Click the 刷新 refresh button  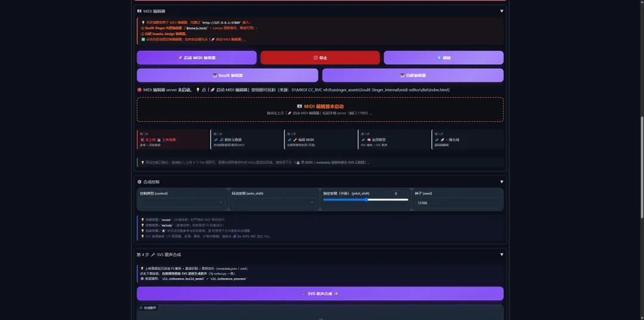[444, 57]
